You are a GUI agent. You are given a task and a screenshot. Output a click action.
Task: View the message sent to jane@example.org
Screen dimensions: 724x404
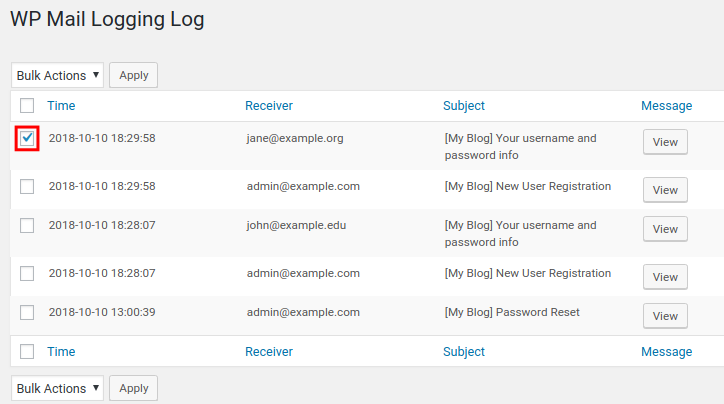coord(665,142)
